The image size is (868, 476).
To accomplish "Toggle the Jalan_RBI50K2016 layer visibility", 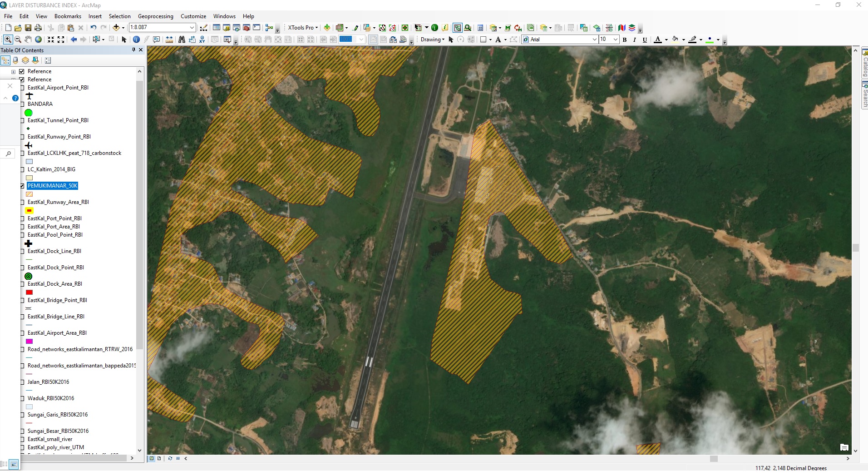I will click(x=22, y=382).
